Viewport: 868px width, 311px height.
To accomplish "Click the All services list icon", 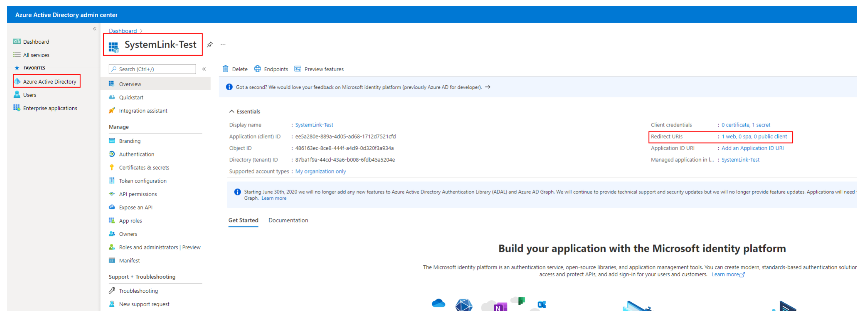I will 17,55.
